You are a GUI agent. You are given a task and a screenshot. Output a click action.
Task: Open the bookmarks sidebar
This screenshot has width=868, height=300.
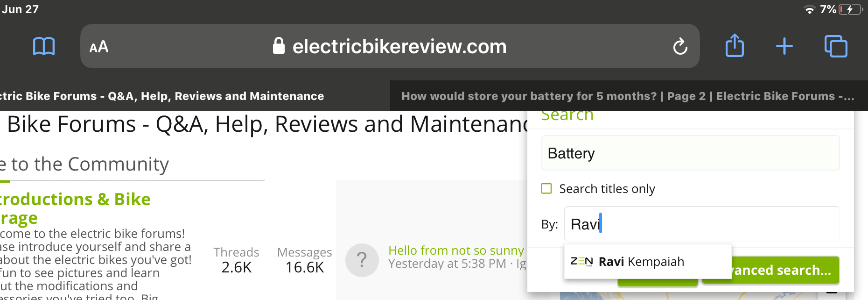click(x=44, y=46)
